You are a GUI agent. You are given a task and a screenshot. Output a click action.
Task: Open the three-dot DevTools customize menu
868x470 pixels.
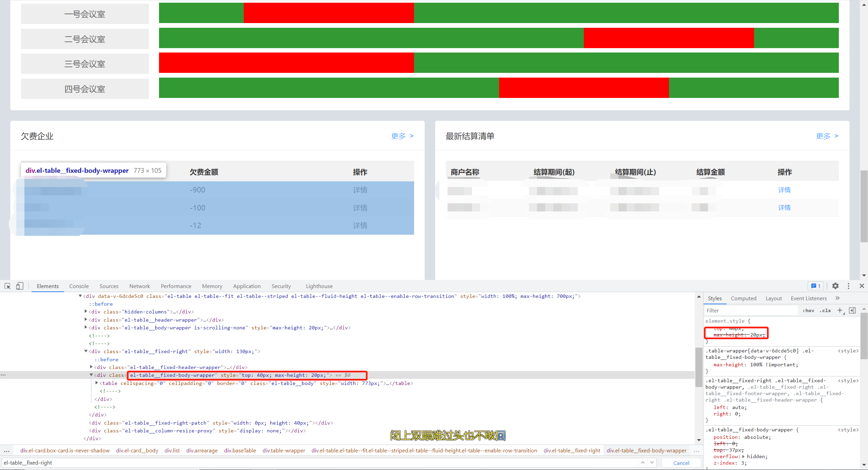[x=848, y=286]
